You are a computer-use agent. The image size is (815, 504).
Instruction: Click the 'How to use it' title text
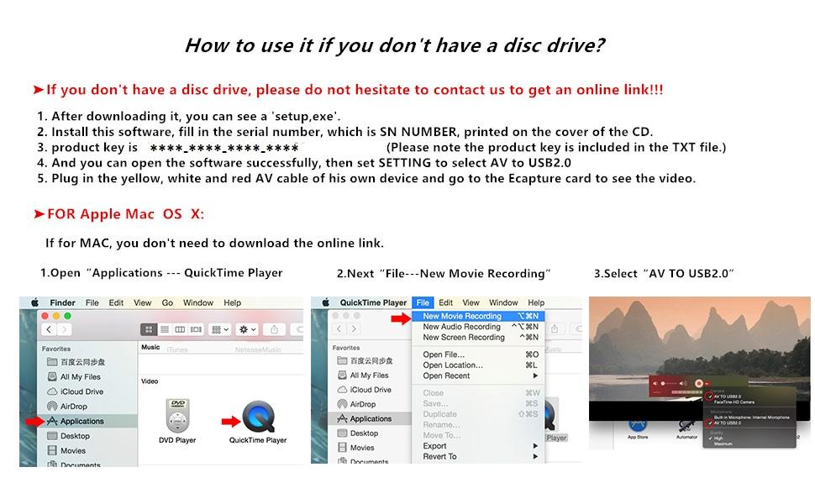pyautogui.click(x=395, y=45)
